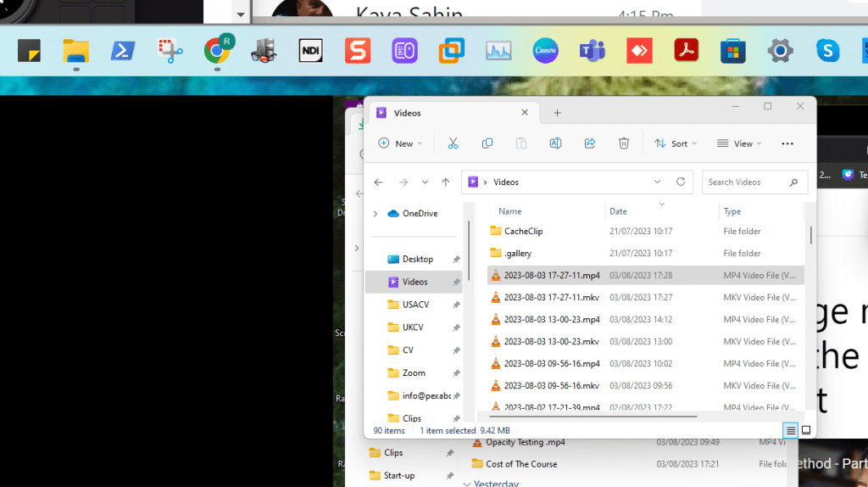Viewport: 868px width, 487px height.
Task: Click the Share icon in Explorer toolbar
Action: coord(590,143)
